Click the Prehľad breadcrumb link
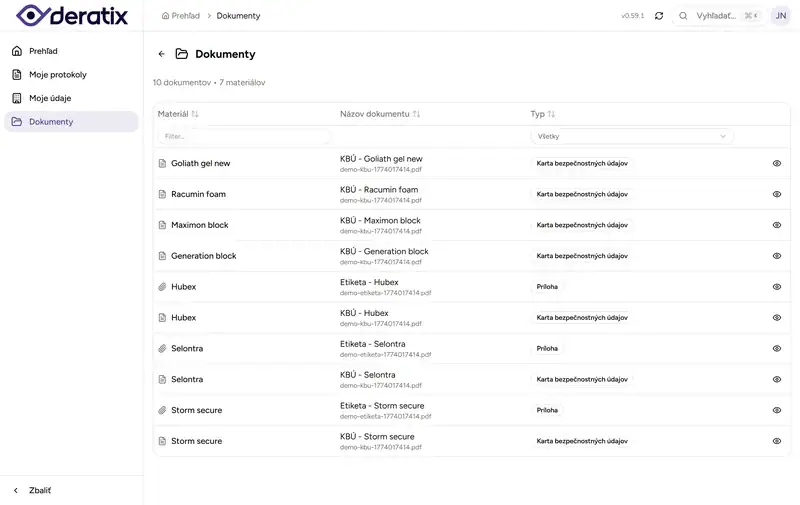This screenshot has width=800, height=505. pyautogui.click(x=185, y=16)
